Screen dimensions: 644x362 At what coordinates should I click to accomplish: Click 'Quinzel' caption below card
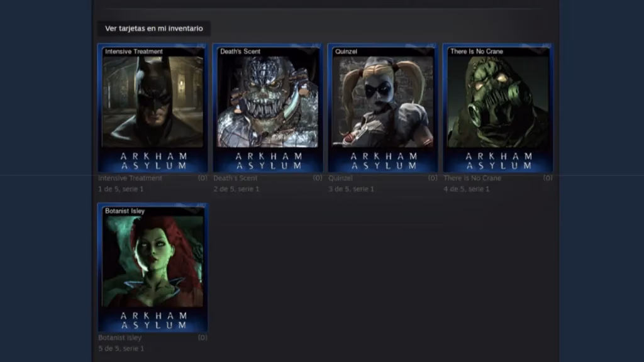pyautogui.click(x=340, y=178)
